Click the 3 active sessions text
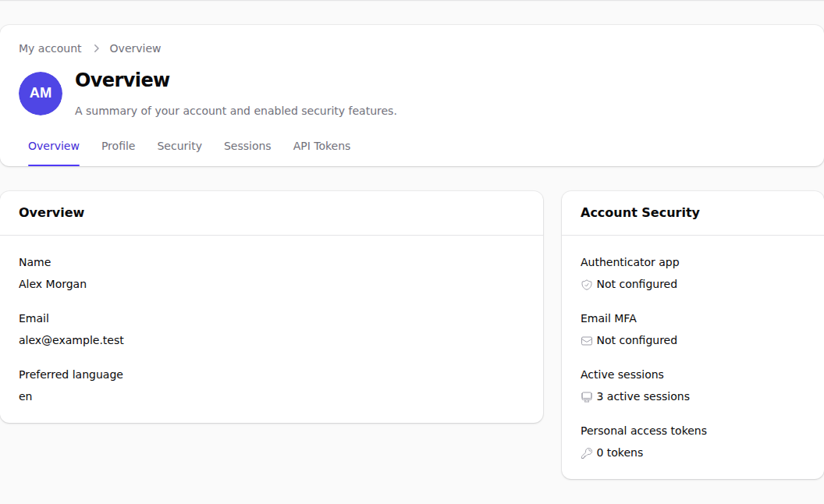Screen dimensions: 824x504 [x=643, y=397]
